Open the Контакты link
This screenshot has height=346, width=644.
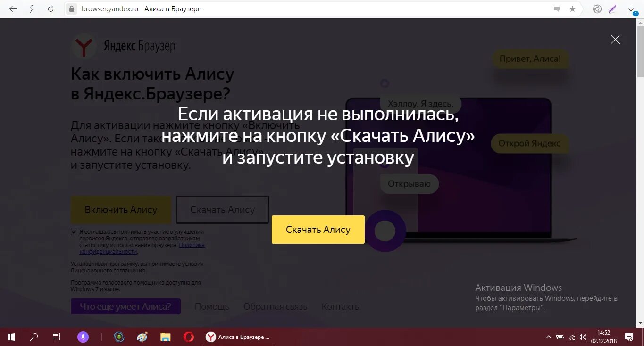(341, 307)
